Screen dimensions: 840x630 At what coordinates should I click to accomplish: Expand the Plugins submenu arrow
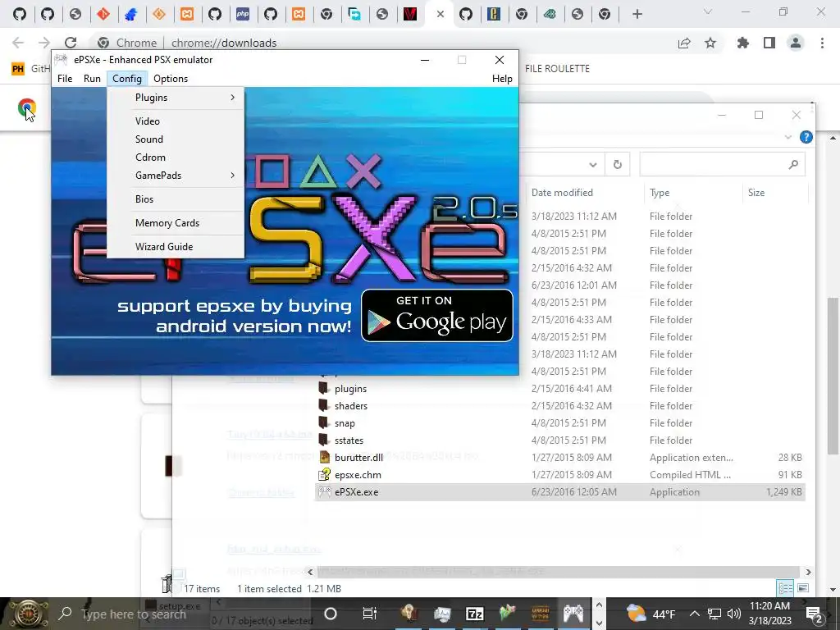pyautogui.click(x=232, y=98)
